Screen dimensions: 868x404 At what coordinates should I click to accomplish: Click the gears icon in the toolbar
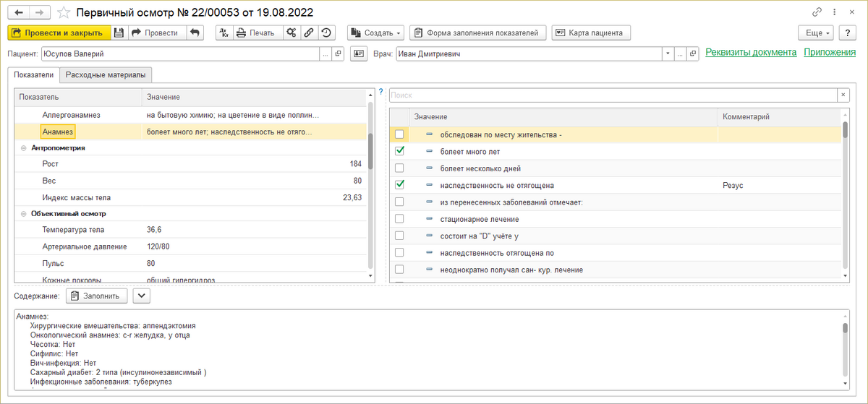pyautogui.click(x=291, y=33)
